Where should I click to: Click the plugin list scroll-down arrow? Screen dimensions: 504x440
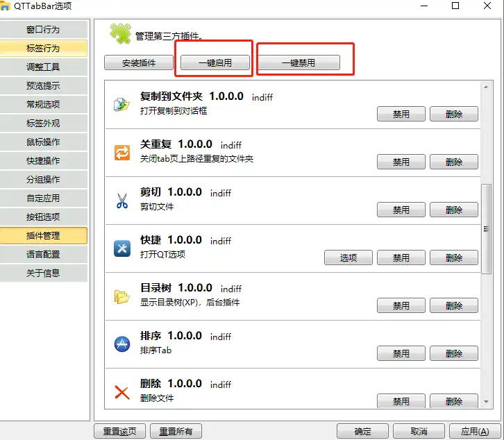click(x=486, y=401)
